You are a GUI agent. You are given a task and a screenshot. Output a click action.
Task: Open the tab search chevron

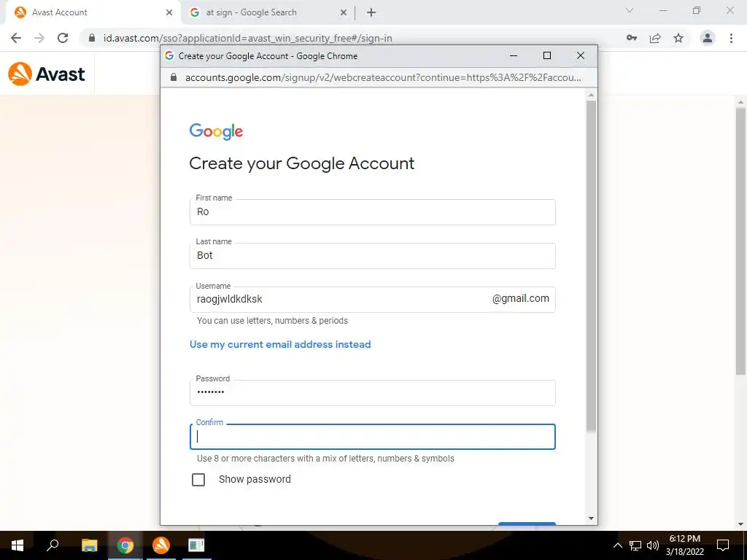(x=630, y=10)
